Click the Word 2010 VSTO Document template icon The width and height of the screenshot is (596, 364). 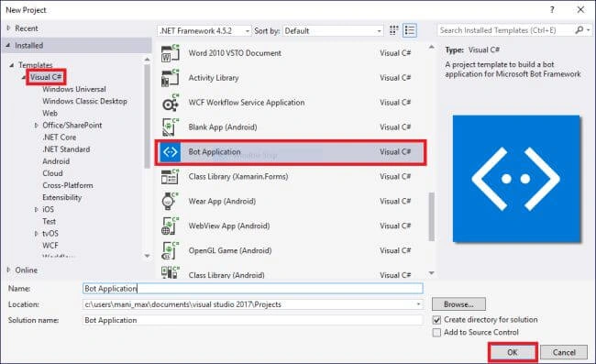[170, 53]
